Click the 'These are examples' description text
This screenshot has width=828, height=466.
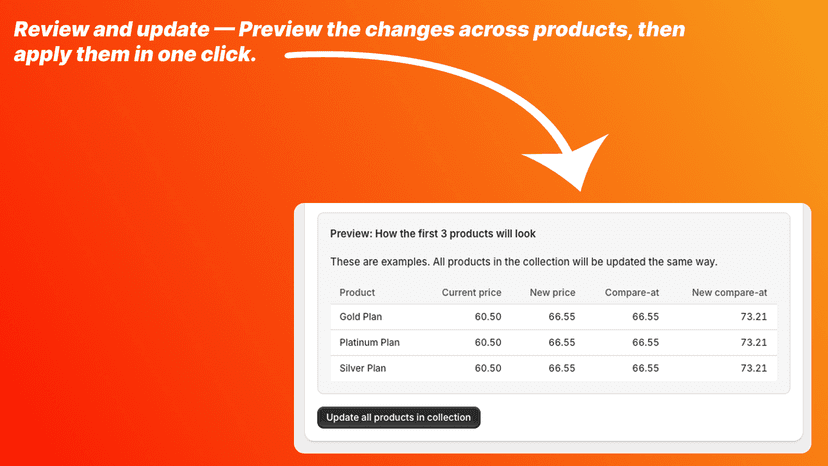tap(524, 262)
